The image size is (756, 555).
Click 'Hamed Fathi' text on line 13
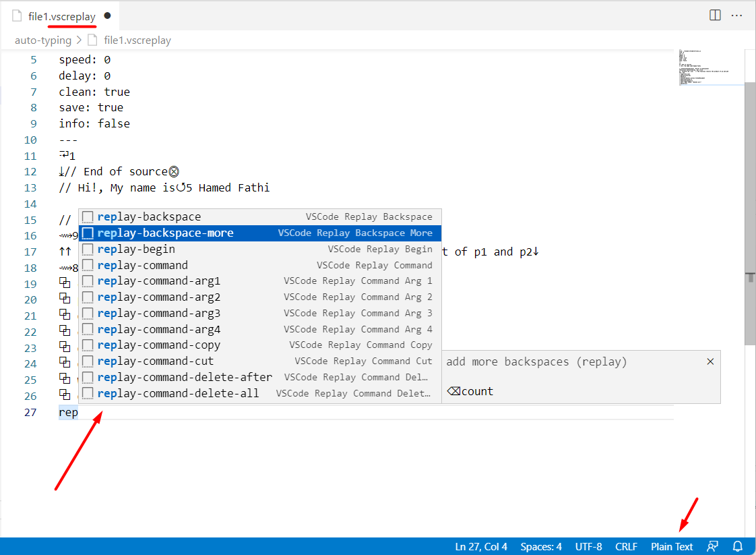pos(234,187)
